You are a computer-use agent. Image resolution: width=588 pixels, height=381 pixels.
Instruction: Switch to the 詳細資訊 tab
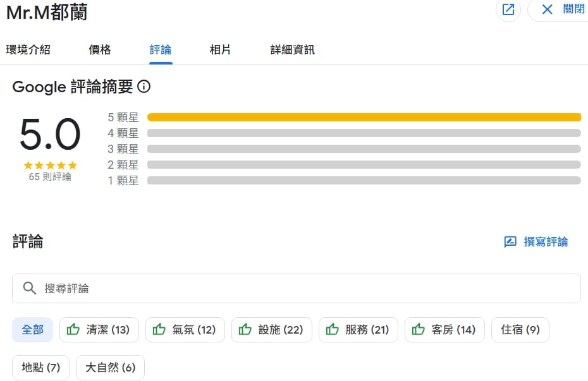(x=291, y=49)
